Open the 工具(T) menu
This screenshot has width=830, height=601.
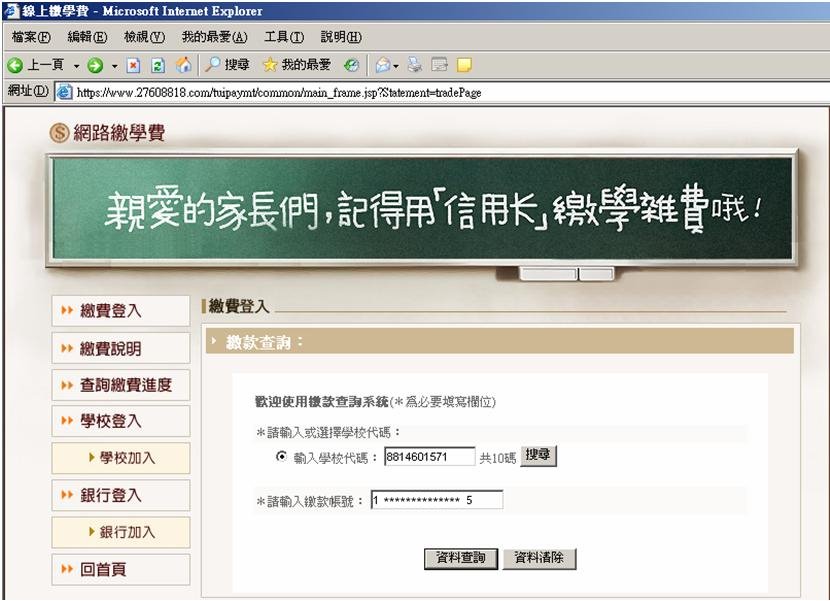(x=284, y=37)
